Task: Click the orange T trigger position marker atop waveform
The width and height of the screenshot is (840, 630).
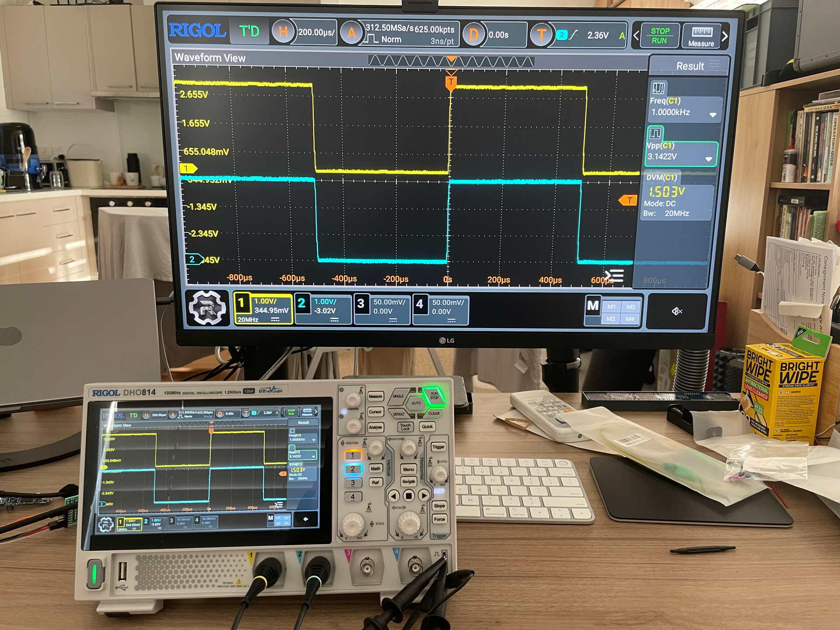Action: [x=451, y=82]
